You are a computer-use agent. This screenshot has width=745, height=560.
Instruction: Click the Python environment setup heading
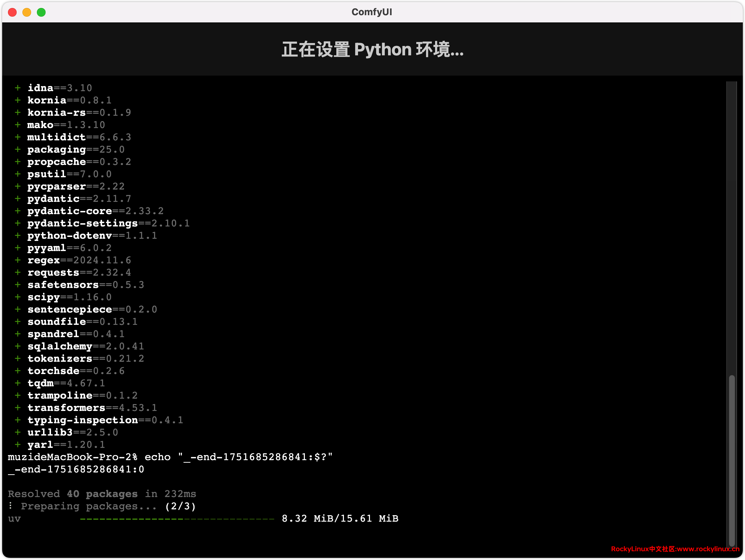pyautogui.click(x=372, y=50)
